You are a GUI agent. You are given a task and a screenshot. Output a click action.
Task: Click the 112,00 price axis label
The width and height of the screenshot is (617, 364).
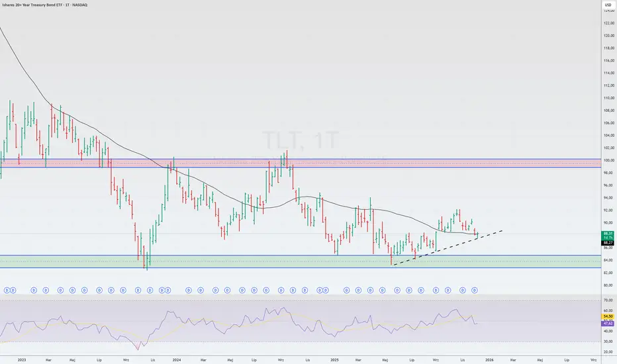pos(609,85)
